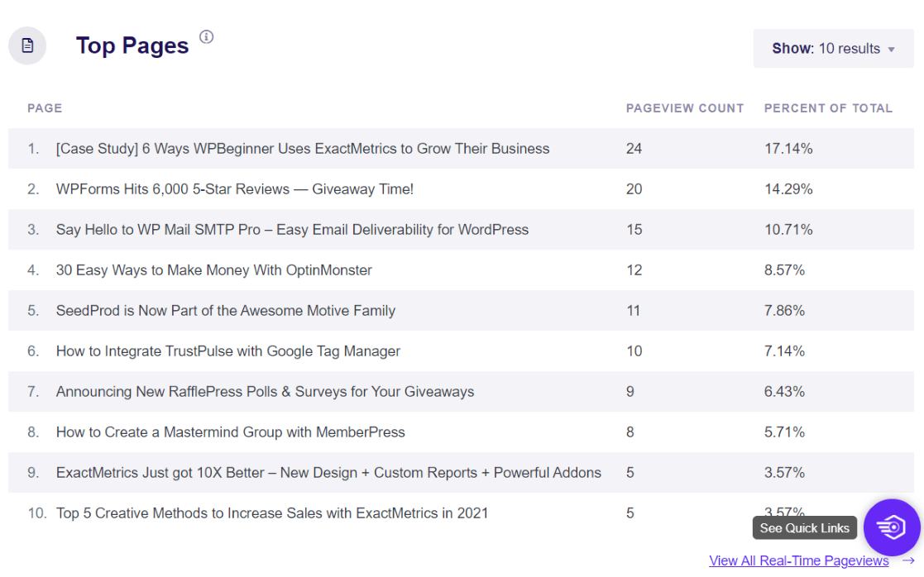Select 30 Easy Ways to Make Money row

[x=461, y=270]
